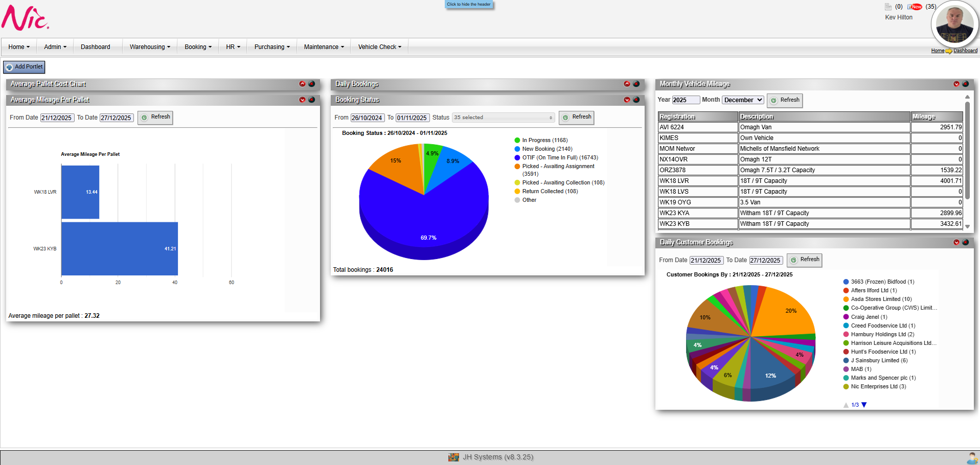This screenshot has height=465, width=980.
Task: Close the Daily Customer Bookings portlet
Action: click(x=966, y=242)
